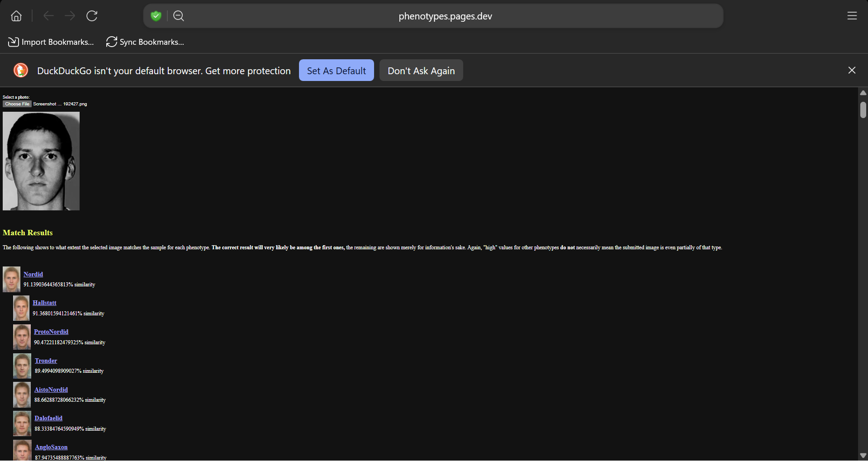The width and height of the screenshot is (868, 461).
Task: Click the Home icon in browser toolbar
Action: 16,16
